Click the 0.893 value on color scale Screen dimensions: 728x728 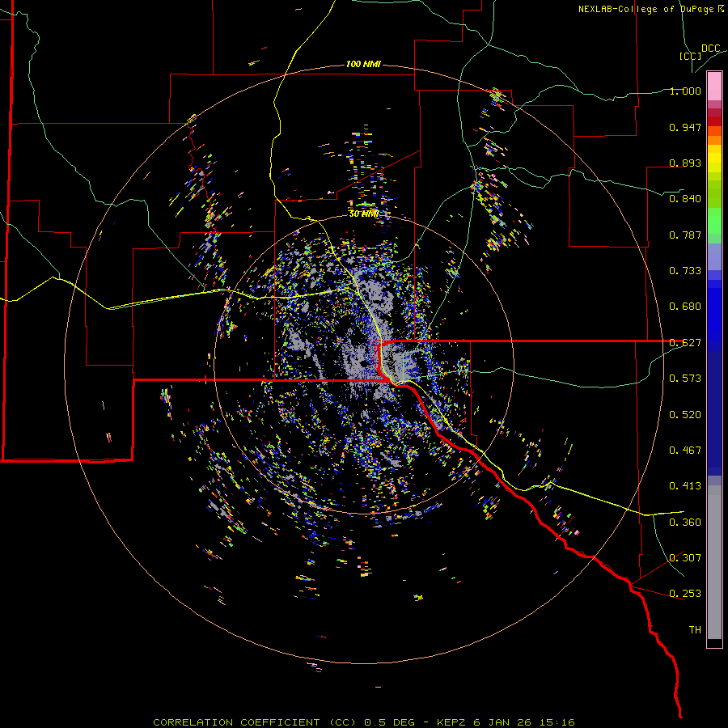tap(685, 163)
